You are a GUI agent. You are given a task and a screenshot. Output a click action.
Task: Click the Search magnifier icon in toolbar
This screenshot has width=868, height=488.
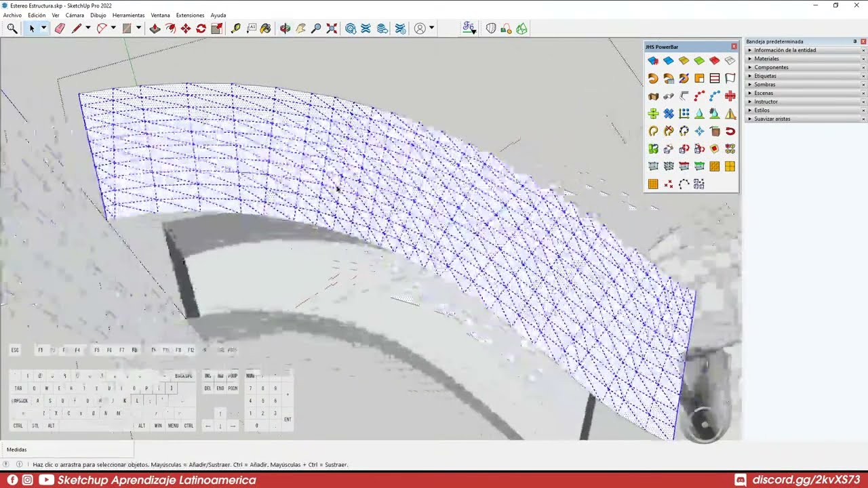(12, 28)
